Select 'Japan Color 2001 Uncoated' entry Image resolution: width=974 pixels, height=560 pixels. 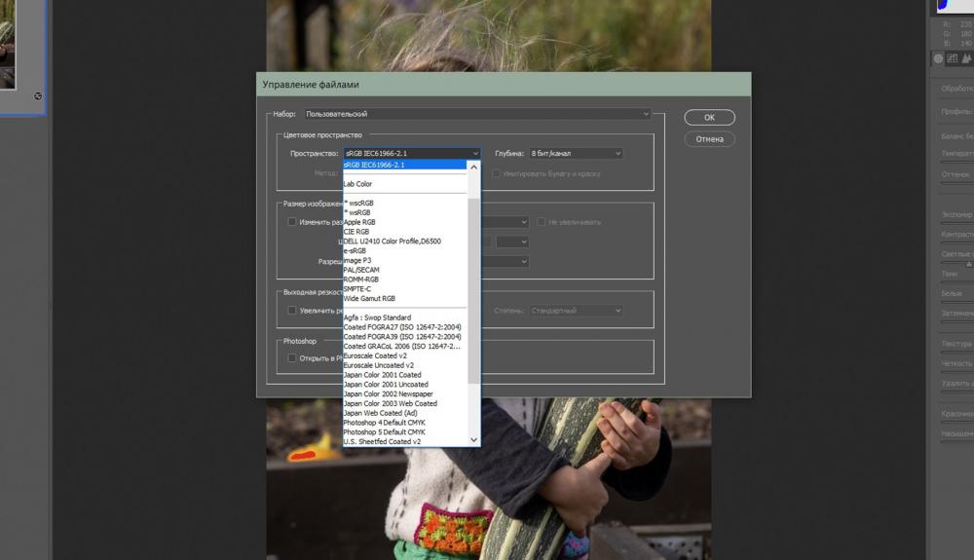(x=404, y=385)
